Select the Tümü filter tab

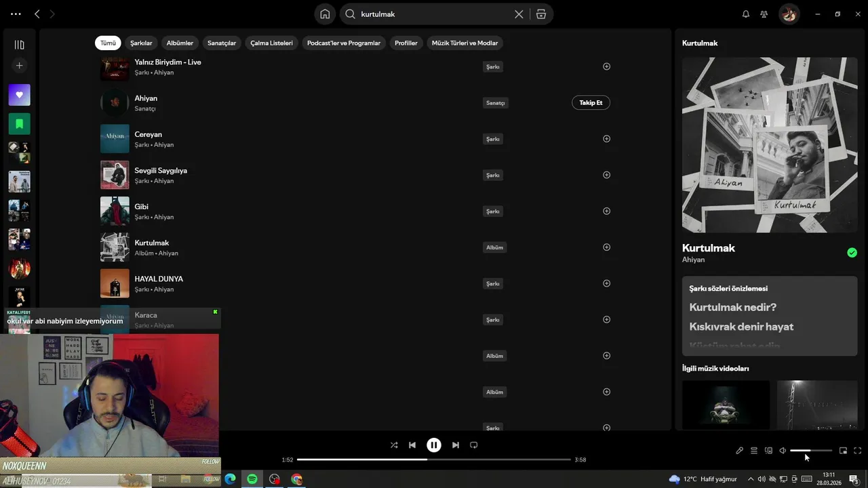pyautogui.click(x=108, y=43)
